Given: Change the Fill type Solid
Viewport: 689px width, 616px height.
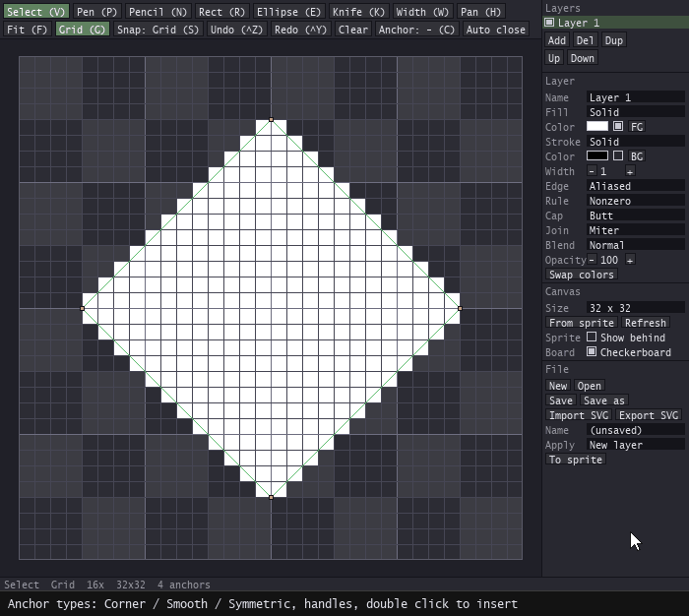Looking at the screenshot, I should [x=636, y=112].
